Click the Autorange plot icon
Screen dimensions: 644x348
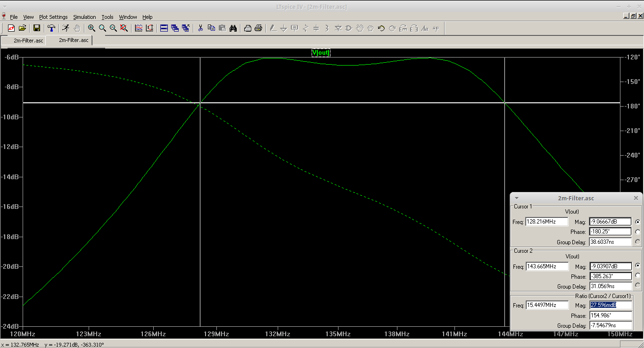[x=149, y=28]
